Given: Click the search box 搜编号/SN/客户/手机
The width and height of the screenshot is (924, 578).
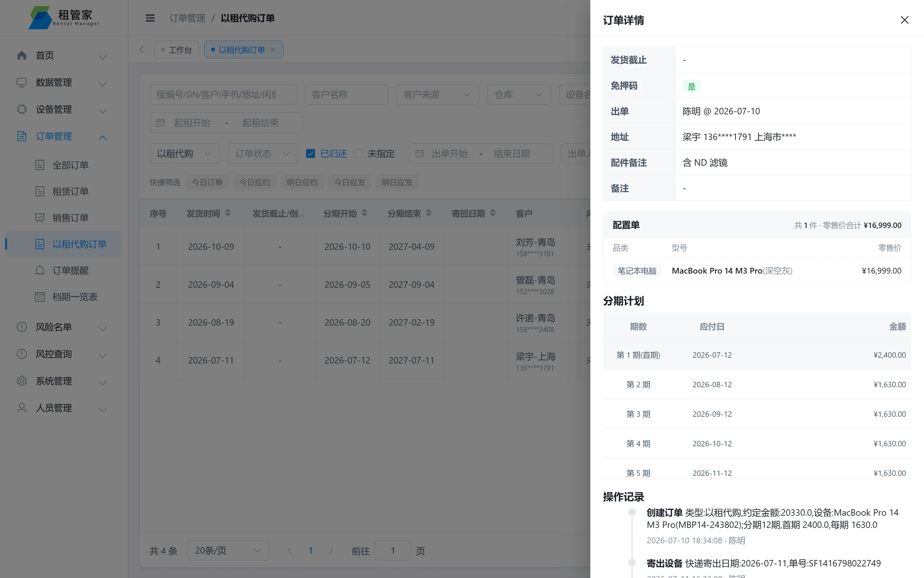Looking at the screenshot, I should pyautogui.click(x=223, y=94).
